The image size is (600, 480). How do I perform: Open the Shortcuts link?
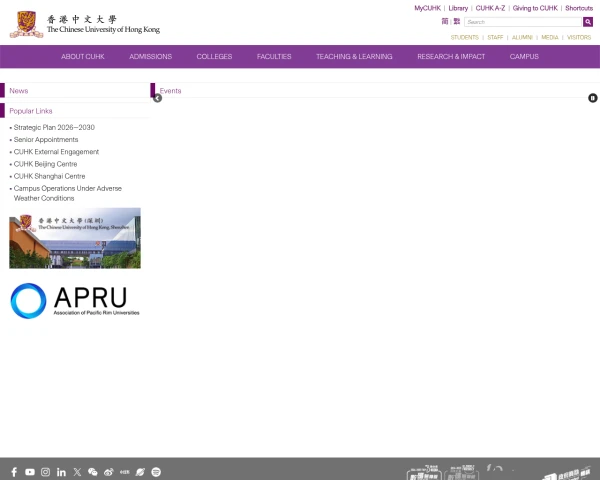579,8
